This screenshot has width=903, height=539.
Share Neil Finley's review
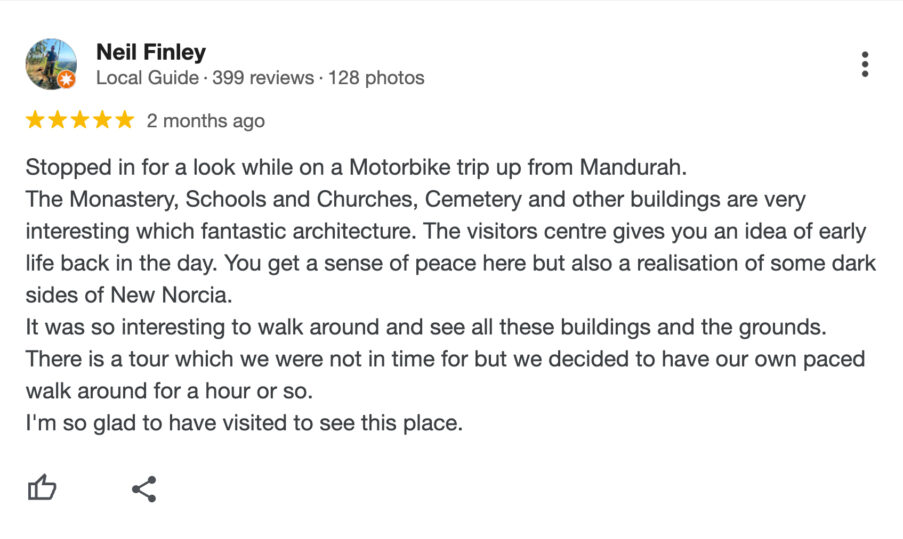click(x=144, y=489)
